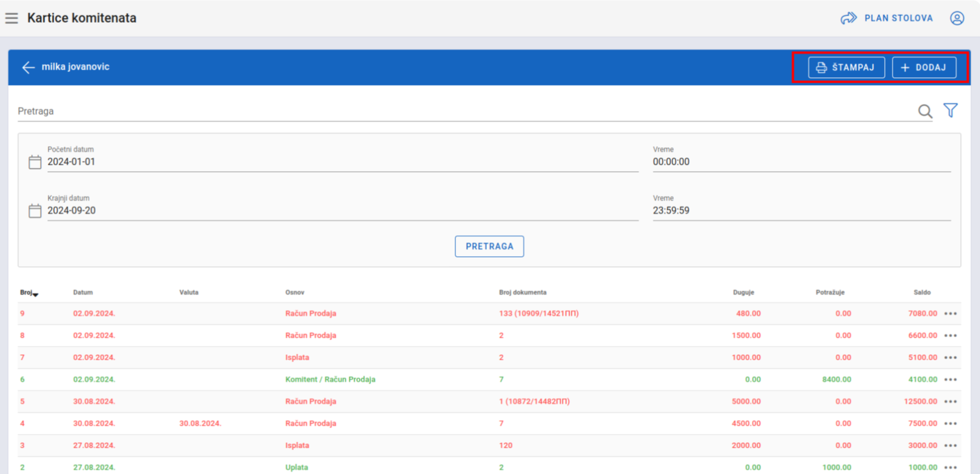Viewport: 980px width, 474px height.
Task: Sort by the Duguje column header
Action: pyautogui.click(x=744, y=293)
